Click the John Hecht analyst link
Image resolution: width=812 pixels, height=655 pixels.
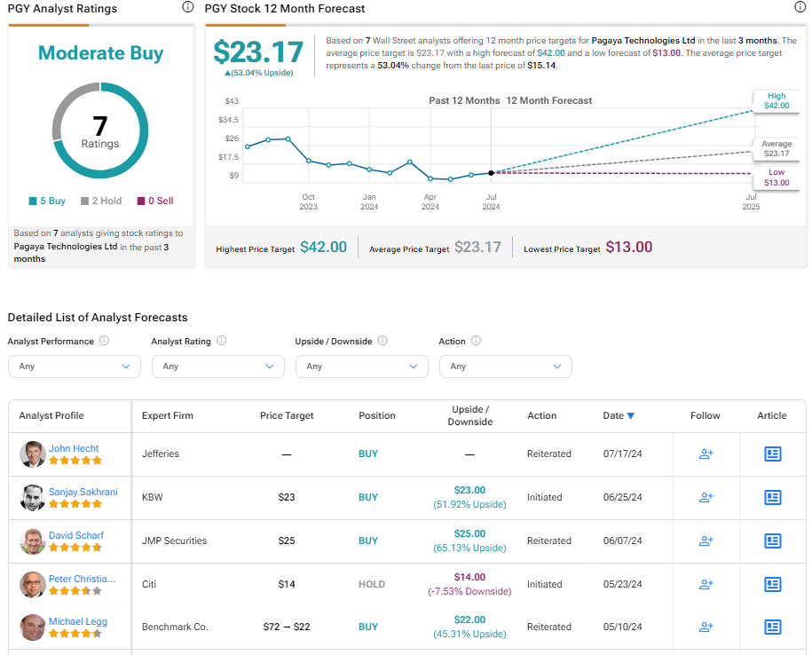[x=74, y=448]
